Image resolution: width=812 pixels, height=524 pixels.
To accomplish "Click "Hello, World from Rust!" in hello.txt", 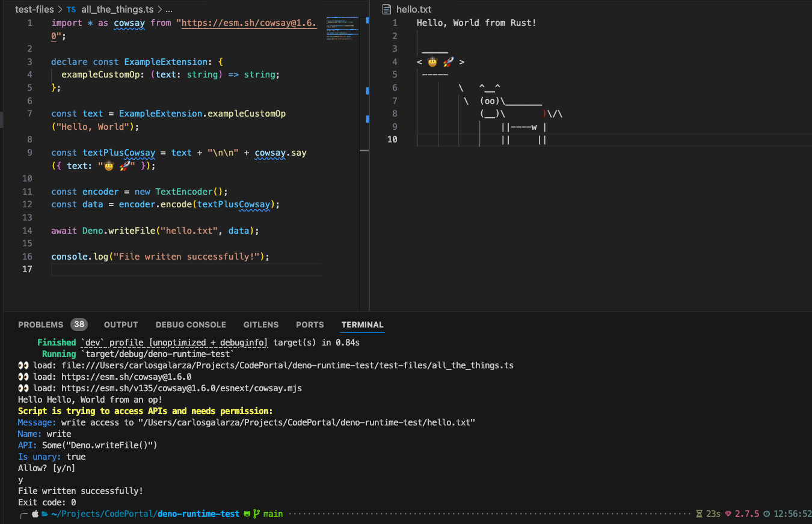I will pyautogui.click(x=476, y=23).
